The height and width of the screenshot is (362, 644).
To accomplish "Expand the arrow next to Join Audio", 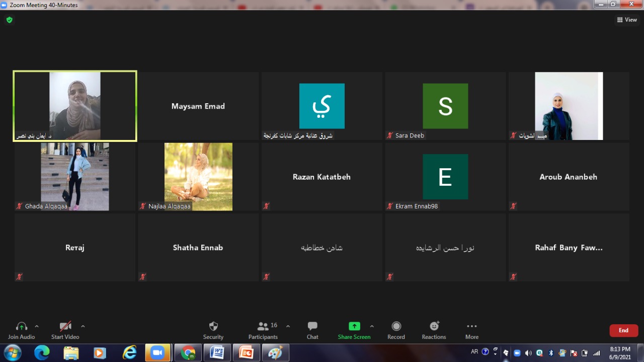I will 37,326.
